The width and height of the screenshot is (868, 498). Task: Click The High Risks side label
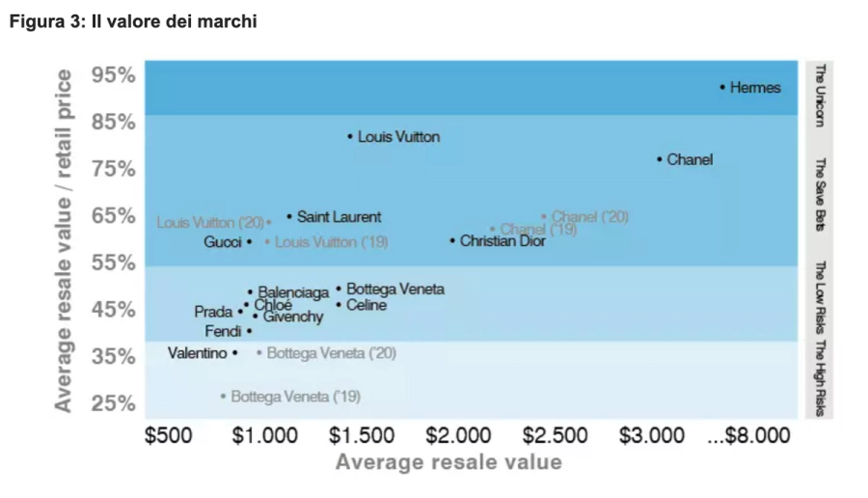821,377
